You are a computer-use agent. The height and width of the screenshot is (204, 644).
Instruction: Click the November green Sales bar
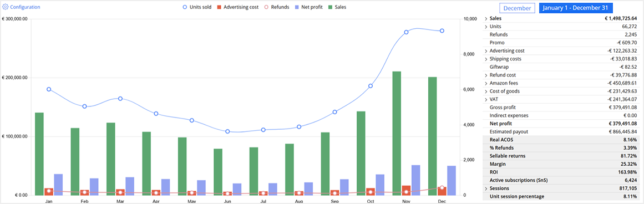397,134
